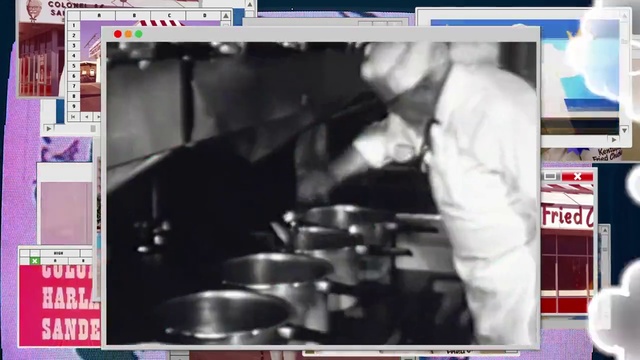
Task: Click the minimize button in the Fried Chicken window
Action: 550,176
